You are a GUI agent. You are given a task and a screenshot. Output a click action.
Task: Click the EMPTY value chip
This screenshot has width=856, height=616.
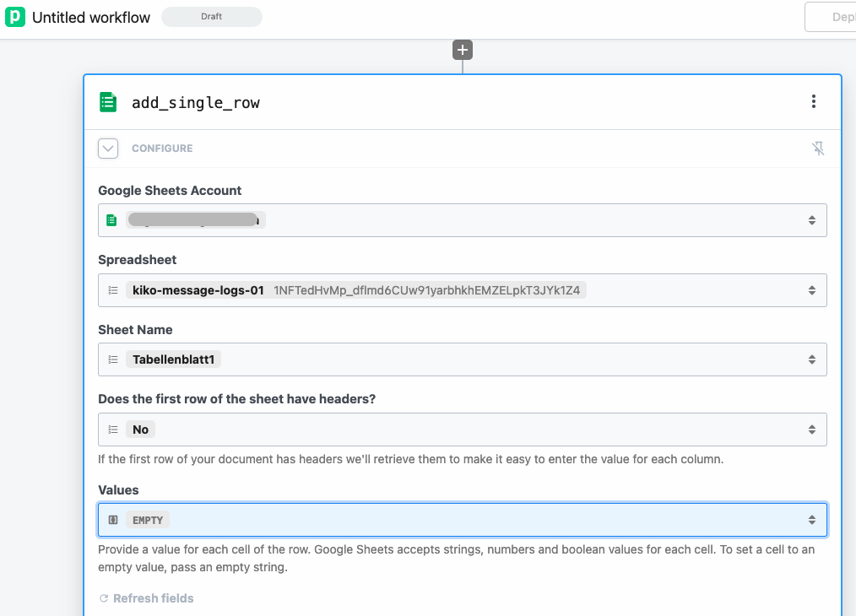click(148, 520)
